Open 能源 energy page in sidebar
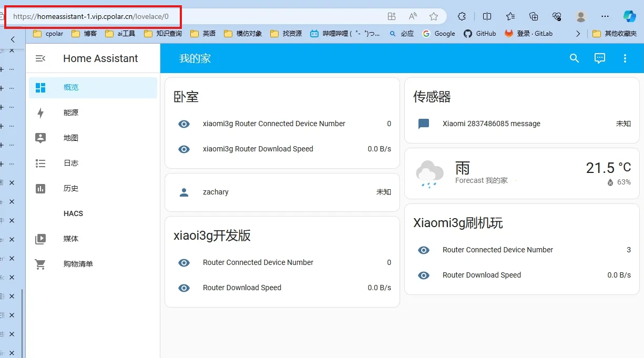644x358 pixels. pyautogui.click(x=71, y=112)
